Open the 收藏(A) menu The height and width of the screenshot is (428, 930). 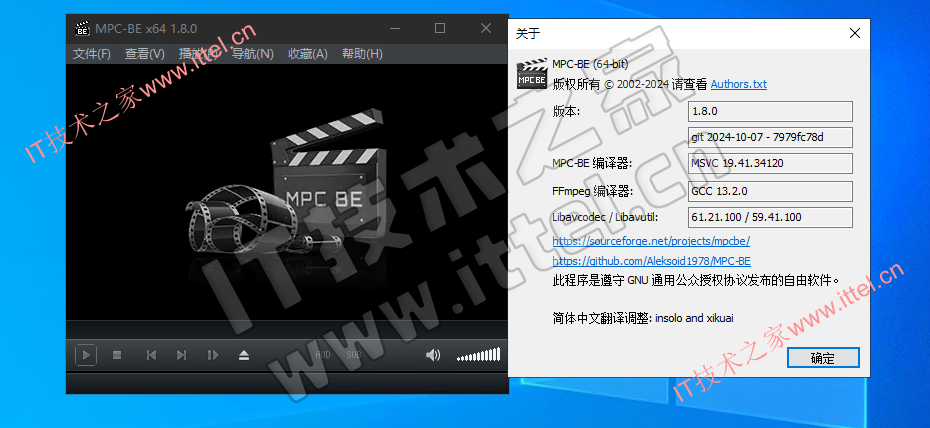tap(308, 54)
